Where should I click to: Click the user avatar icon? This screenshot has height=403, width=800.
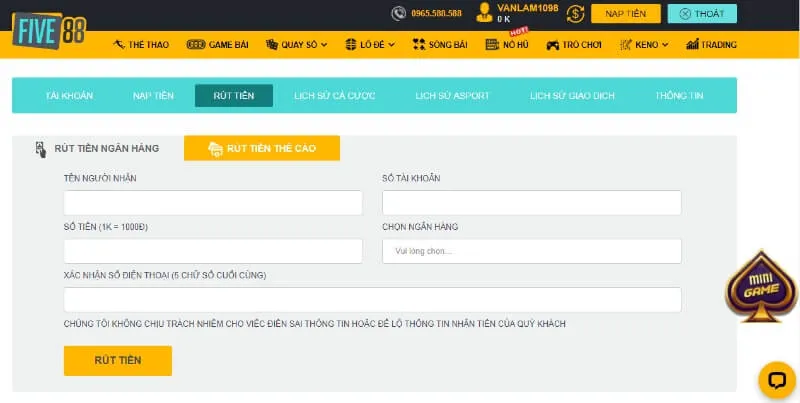[484, 13]
